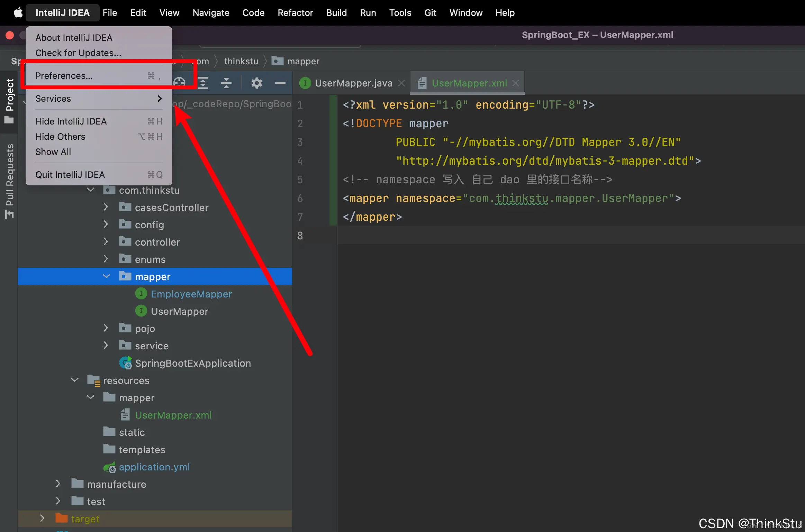Open the application.yml config file
The height and width of the screenshot is (532, 805).
[x=154, y=467]
